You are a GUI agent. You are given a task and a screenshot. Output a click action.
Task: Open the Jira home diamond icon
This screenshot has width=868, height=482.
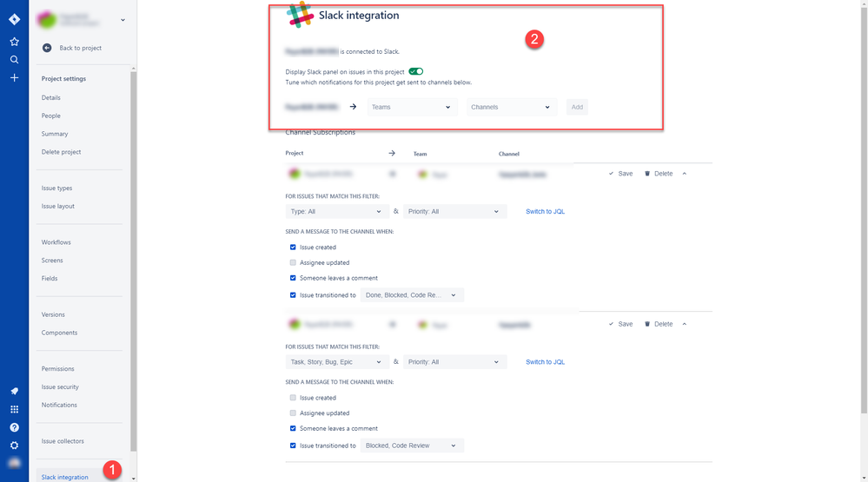pyautogui.click(x=15, y=19)
